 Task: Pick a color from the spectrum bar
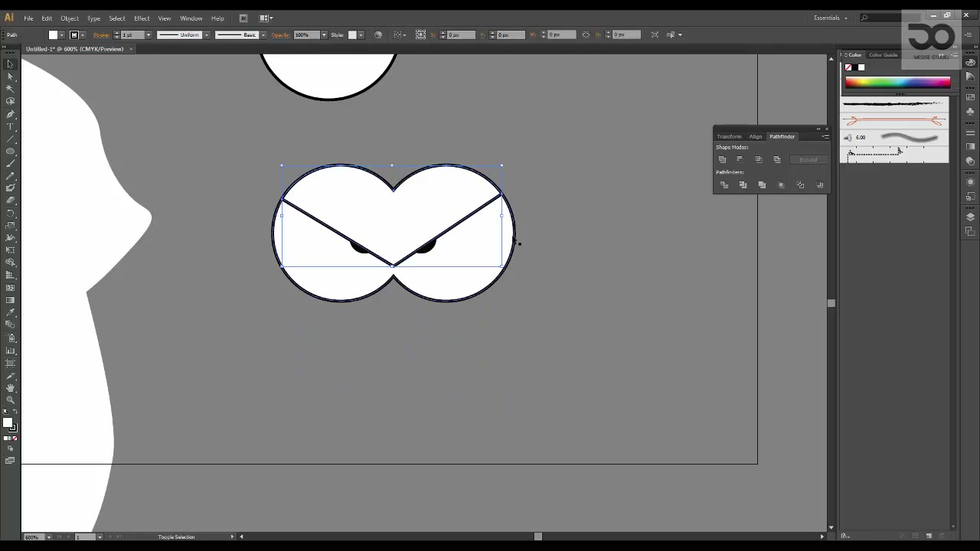click(x=897, y=82)
